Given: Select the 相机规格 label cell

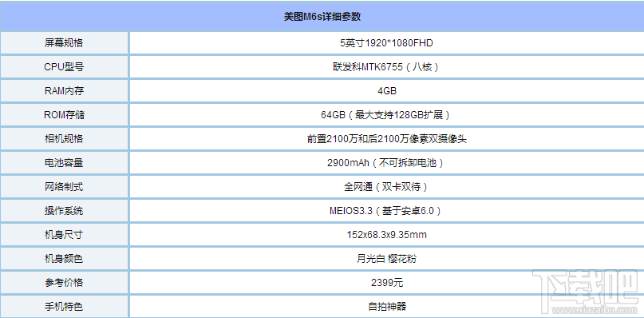Looking at the screenshot, I should [64, 139].
